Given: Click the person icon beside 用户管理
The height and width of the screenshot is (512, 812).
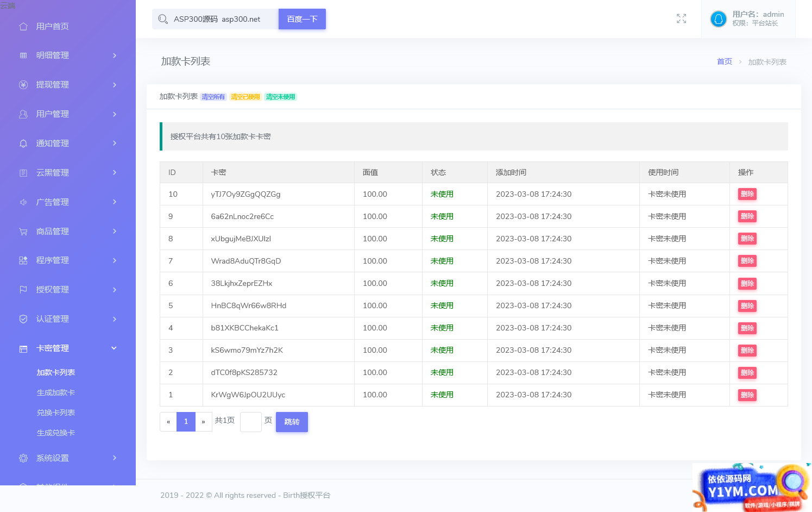Looking at the screenshot, I should click(x=23, y=114).
